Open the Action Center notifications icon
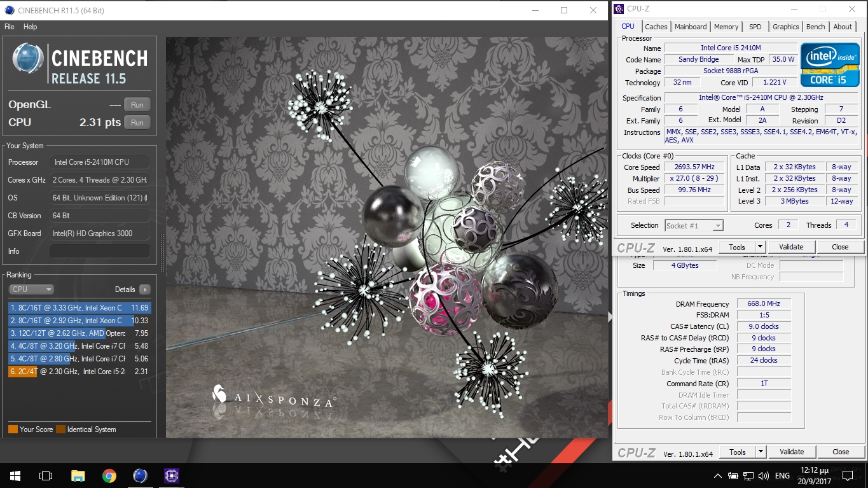The image size is (868, 488). [848, 475]
